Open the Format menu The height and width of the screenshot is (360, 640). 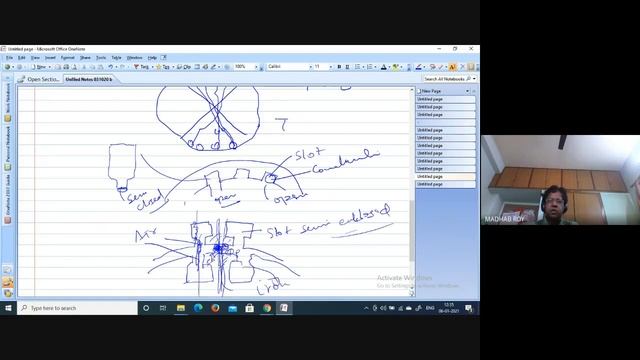pos(68,58)
